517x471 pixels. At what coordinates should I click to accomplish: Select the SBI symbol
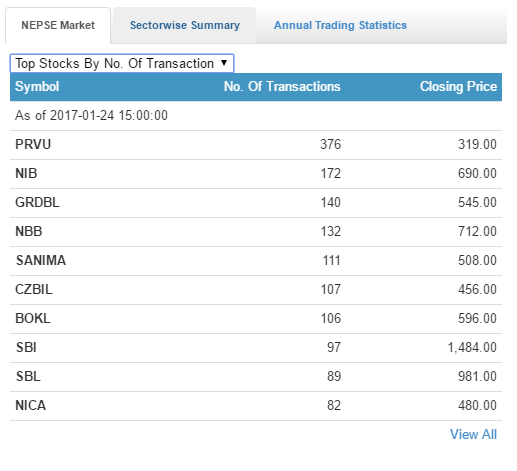pos(26,348)
